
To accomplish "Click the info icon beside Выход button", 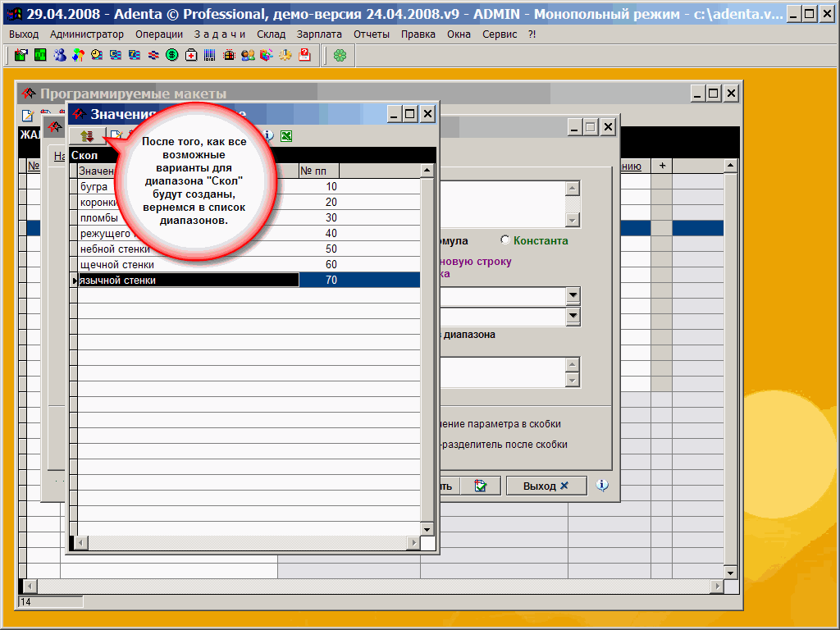I will (x=602, y=486).
